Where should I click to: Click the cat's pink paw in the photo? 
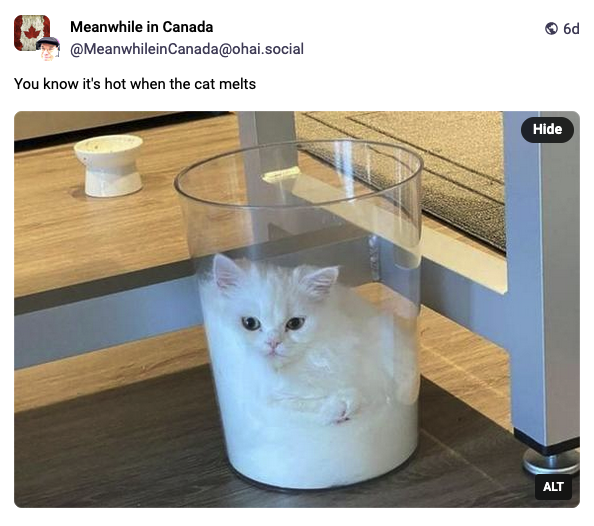point(344,415)
